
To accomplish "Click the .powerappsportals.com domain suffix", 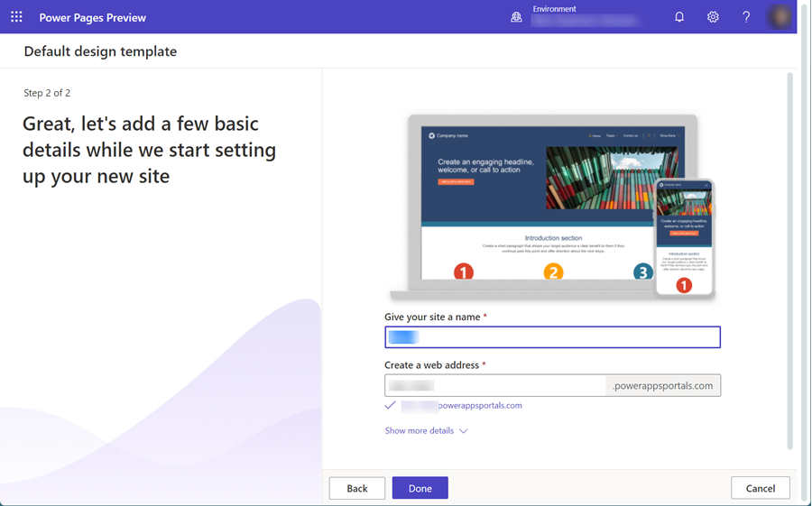I will tap(663, 385).
